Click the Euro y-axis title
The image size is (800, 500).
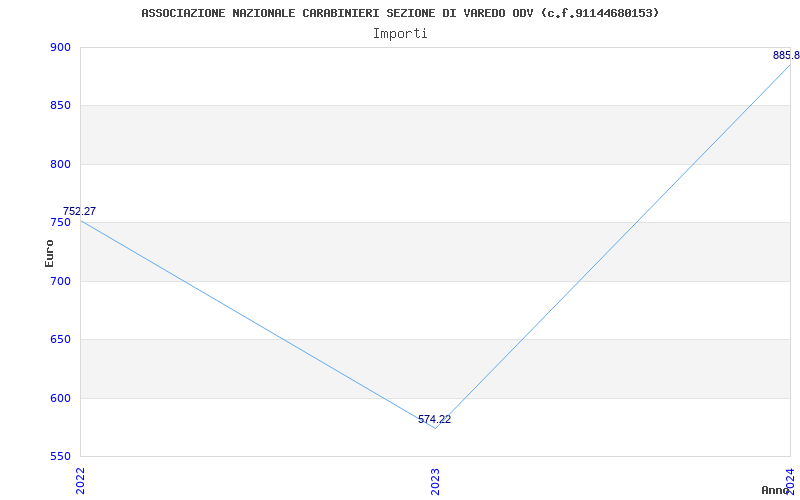(49, 253)
